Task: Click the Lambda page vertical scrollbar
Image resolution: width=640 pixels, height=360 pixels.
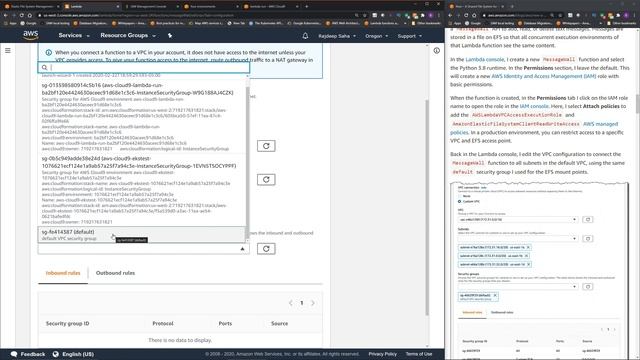Action: 427,208
